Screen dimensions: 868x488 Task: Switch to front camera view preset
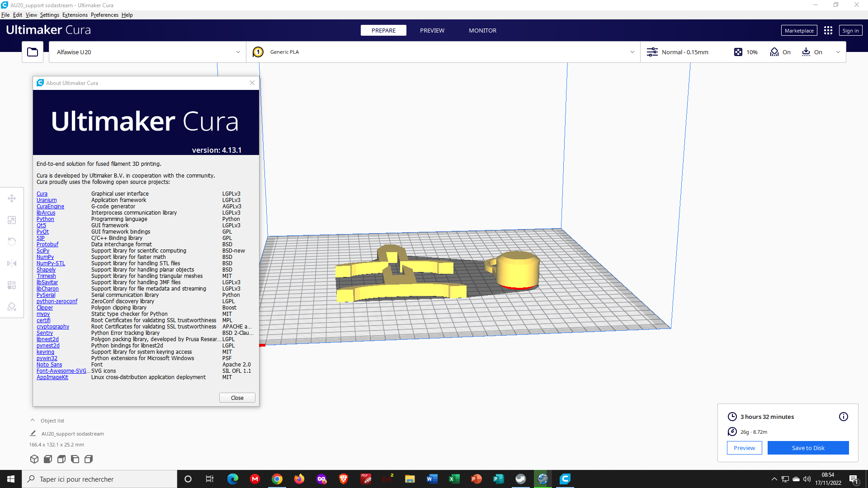tap(48, 459)
